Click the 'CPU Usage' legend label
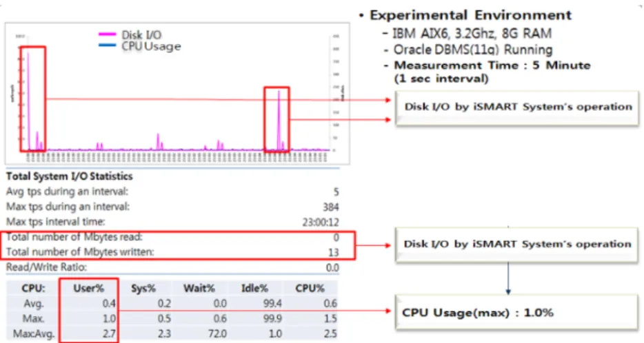The height and width of the screenshot is (343, 644). tap(151, 46)
